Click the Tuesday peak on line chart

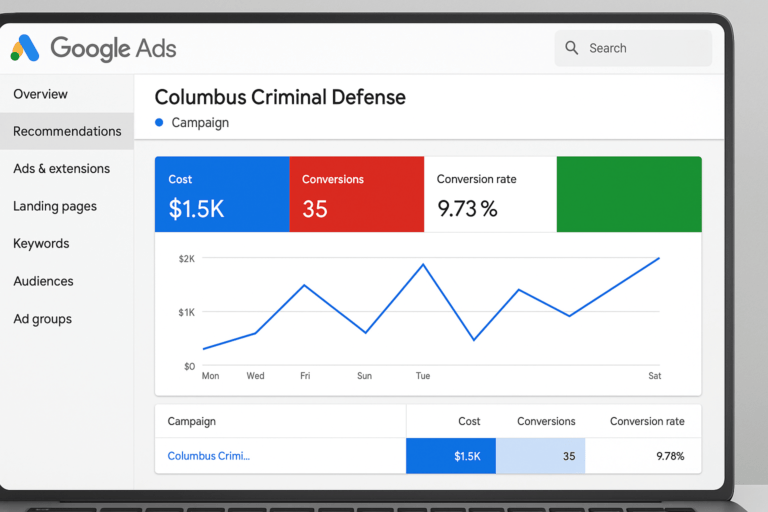[x=423, y=265]
